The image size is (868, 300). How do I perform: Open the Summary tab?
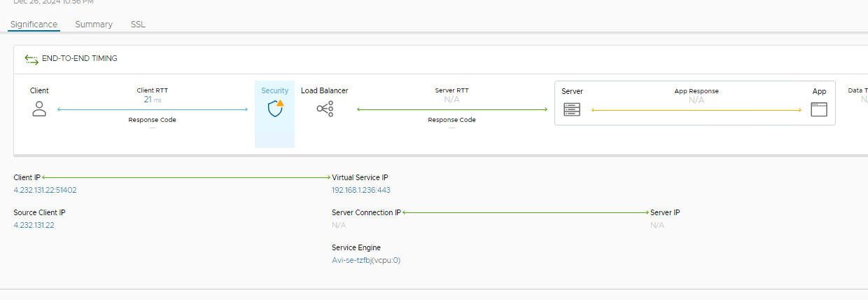[94, 25]
